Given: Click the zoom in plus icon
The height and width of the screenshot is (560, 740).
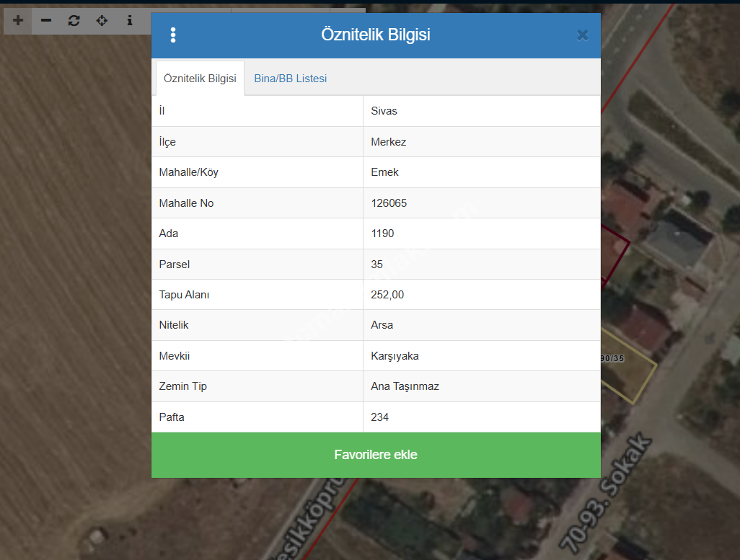Looking at the screenshot, I should (x=18, y=20).
